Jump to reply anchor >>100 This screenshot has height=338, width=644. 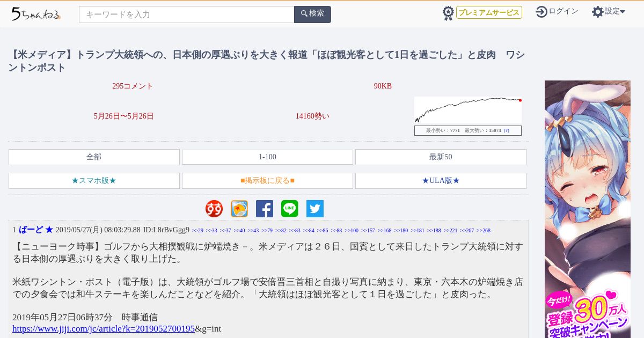click(x=352, y=231)
